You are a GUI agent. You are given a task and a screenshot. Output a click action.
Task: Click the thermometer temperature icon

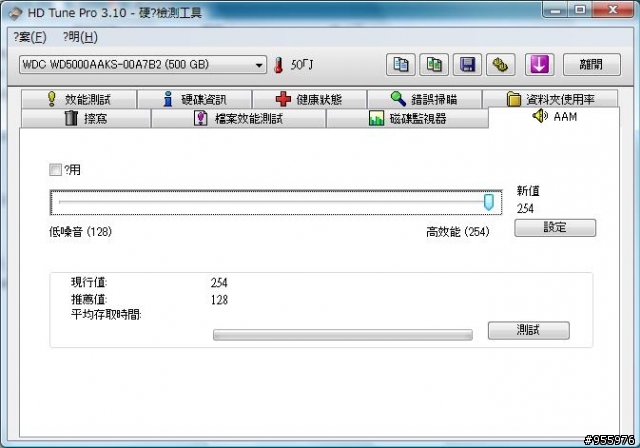279,65
